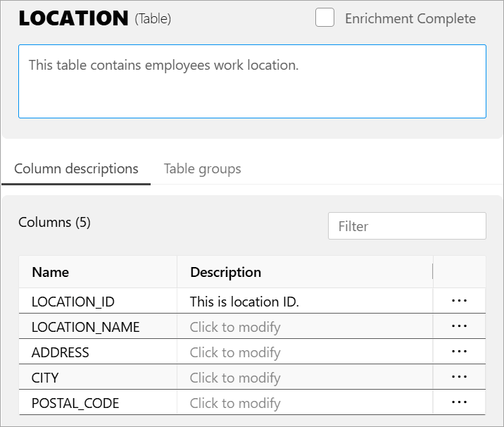Open the ellipsis menu for ADDRESS row

[x=459, y=352]
